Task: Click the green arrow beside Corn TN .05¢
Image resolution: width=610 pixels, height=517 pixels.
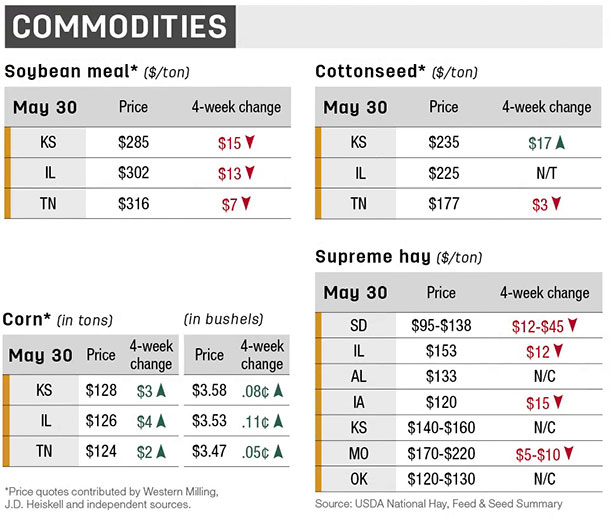Action: 278,452
